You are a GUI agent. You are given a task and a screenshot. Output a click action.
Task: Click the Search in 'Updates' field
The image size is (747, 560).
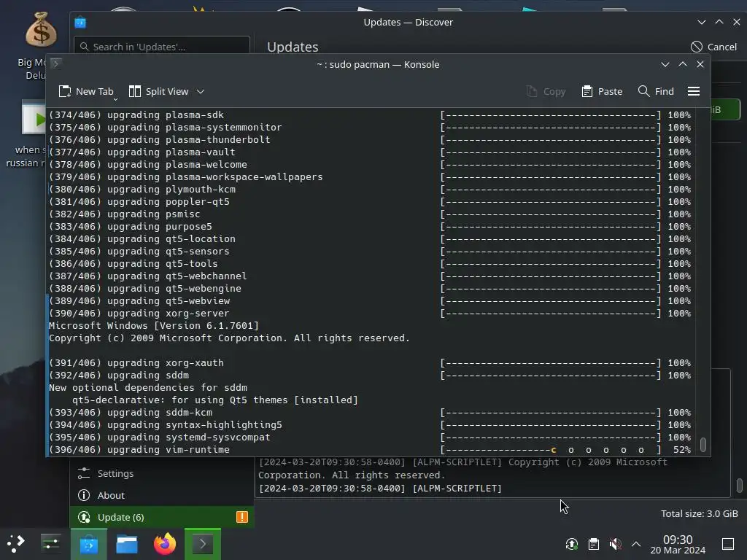click(162, 47)
